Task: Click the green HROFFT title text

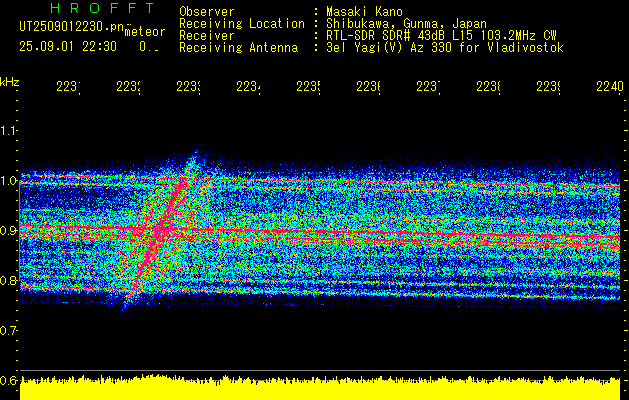Action: (103, 8)
